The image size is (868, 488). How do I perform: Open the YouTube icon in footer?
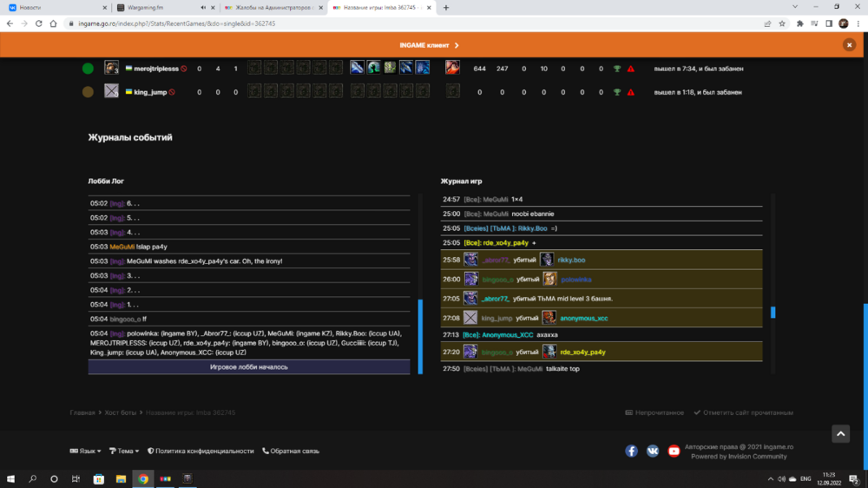tap(674, 451)
